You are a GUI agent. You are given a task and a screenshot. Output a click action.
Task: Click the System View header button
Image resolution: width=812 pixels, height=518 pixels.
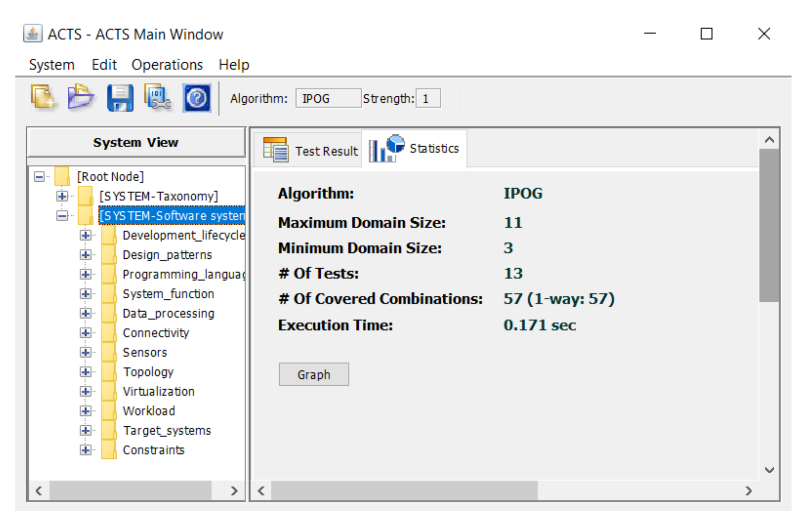pos(136,142)
